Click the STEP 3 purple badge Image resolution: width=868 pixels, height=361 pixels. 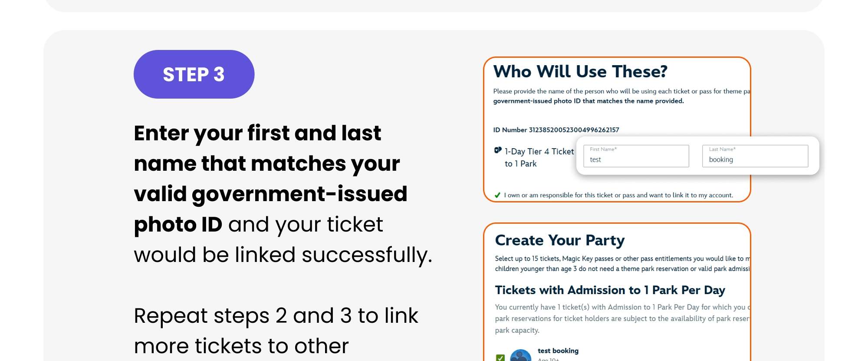click(x=194, y=74)
